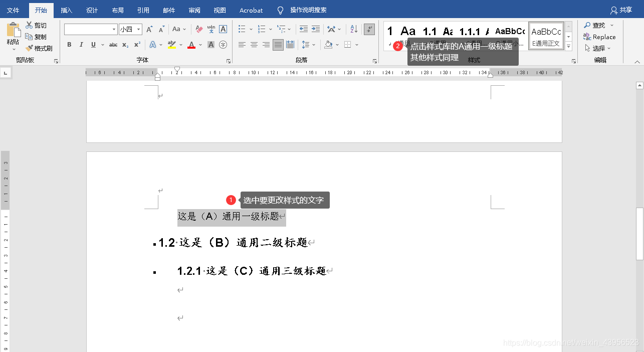644x352 pixels.
Task: Apply numbered list formatting
Action: pos(262,29)
